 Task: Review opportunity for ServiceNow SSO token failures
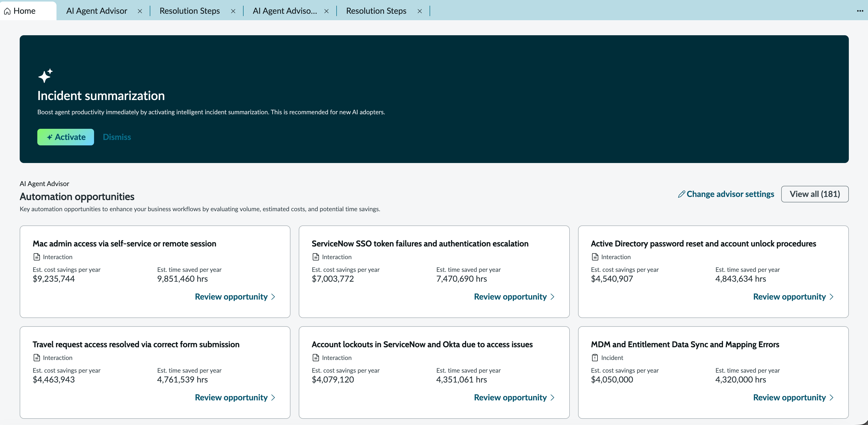pos(514,296)
